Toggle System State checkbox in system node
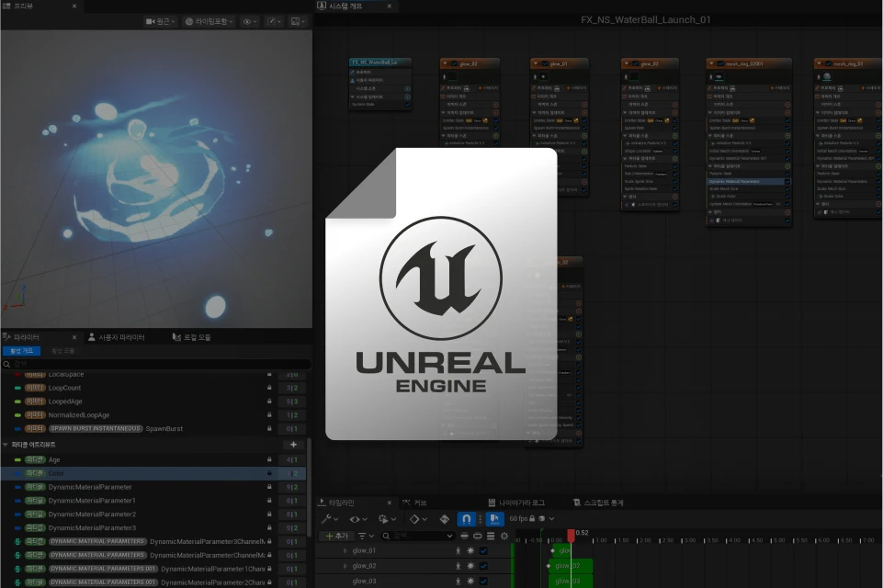Screen dimensions: 883x588 407,104
